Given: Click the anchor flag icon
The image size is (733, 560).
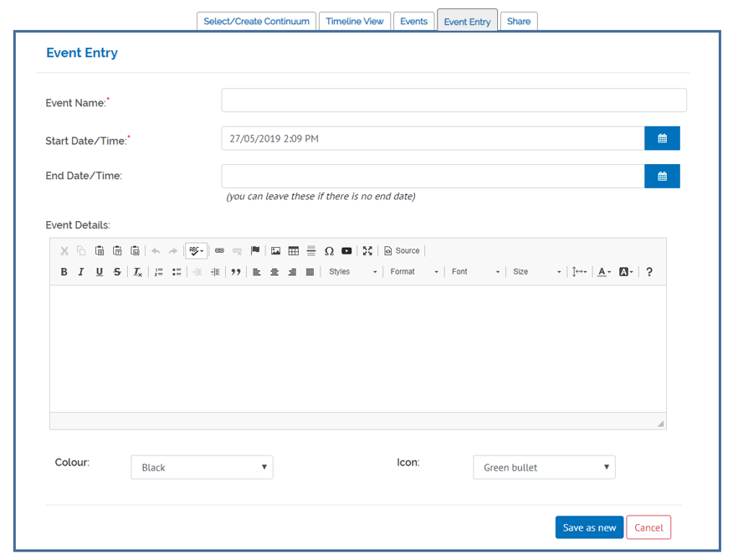Looking at the screenshot, I should pyautogui.click(x=255, y=250).
